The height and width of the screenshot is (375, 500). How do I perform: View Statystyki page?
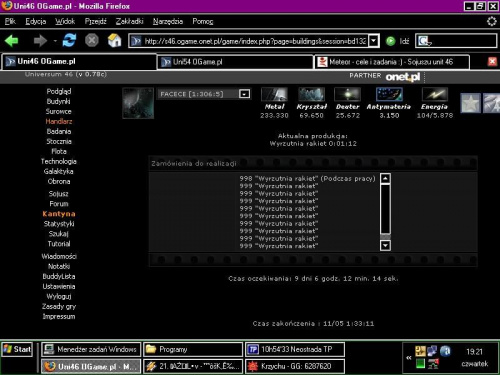point(59,224)
